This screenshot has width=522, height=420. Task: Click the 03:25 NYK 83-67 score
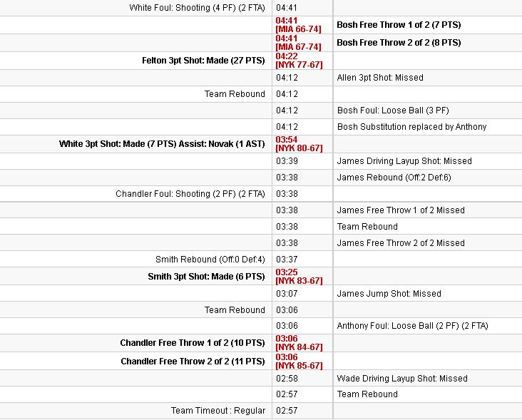pyautogui.click(x=299, y=277)
